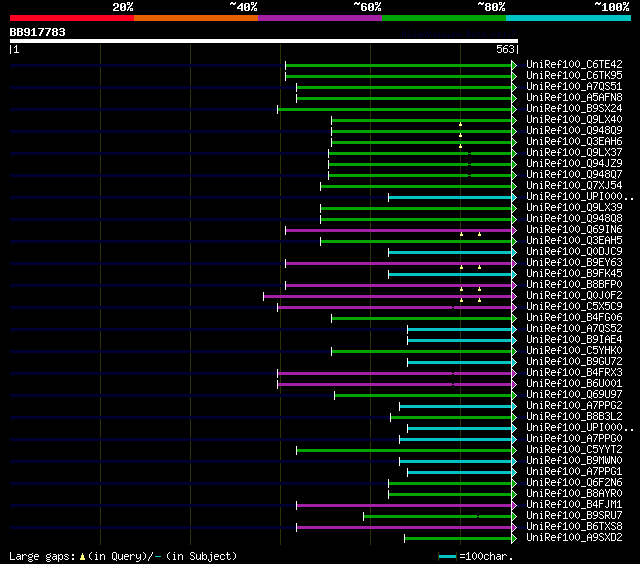Screen dimensions: 640x564
Task: Click the green arrowhead of UniRef100_A9SXD2 row
Action: tap(514, 539)
